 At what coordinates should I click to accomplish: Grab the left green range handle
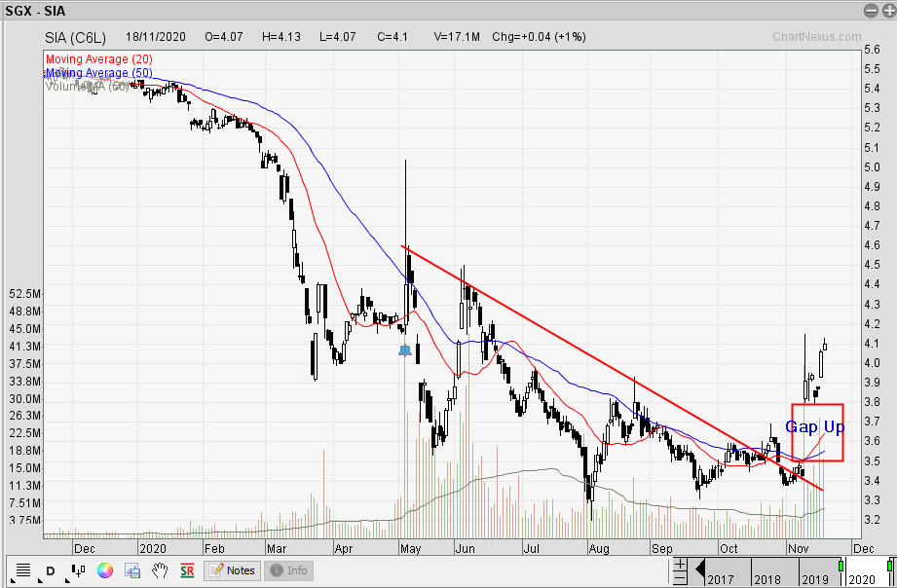841,566
